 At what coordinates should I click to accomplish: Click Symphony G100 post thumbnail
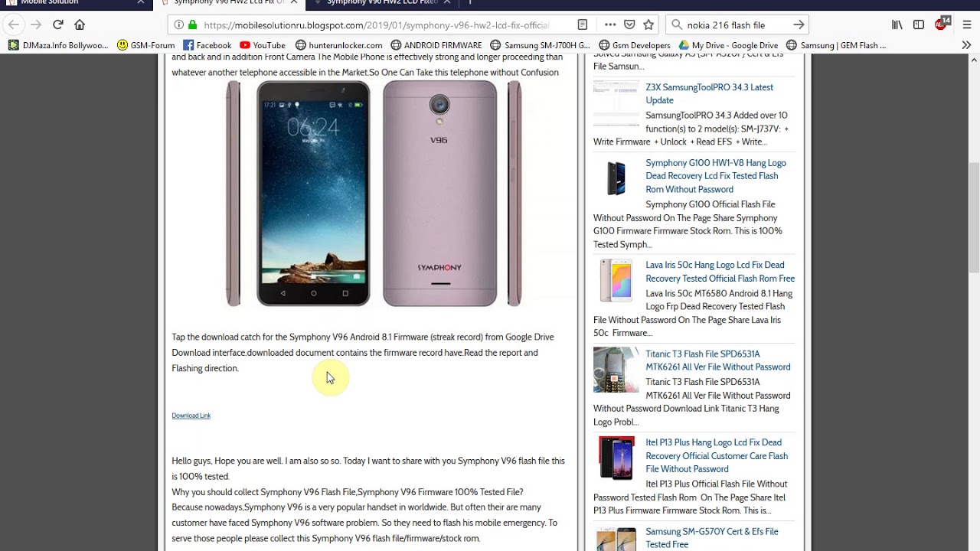point(616,179)
